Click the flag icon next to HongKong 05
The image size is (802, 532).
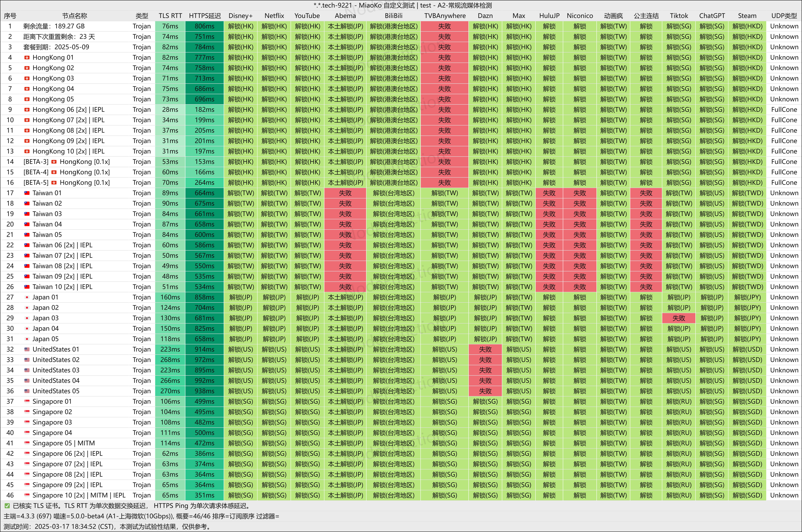coord(27,99)
